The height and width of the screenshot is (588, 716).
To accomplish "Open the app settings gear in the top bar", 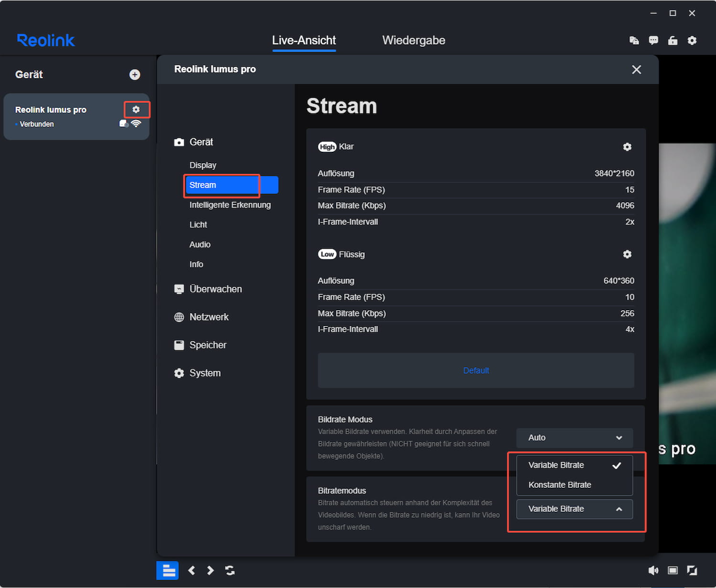I will click(x=692, y=41).
